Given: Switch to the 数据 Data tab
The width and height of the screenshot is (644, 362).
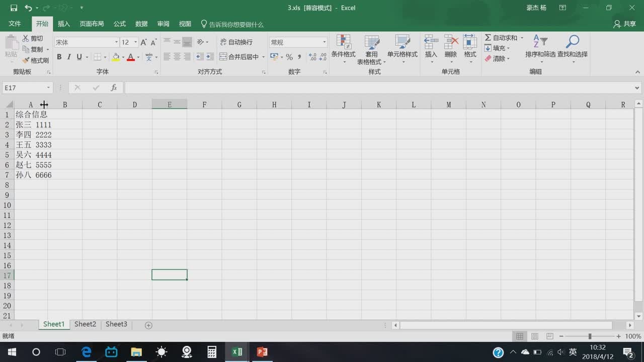Looking at the screenshot, I should 141,24.
